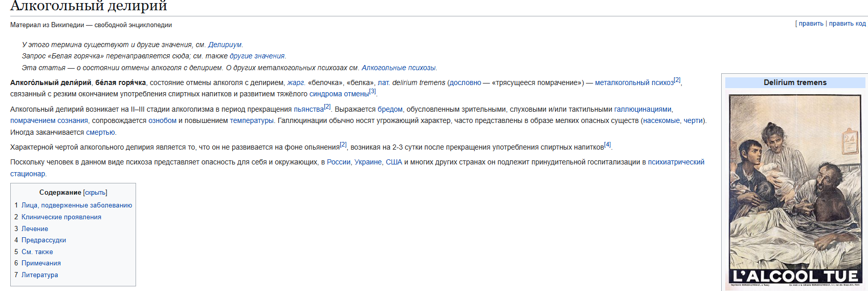Open the 'температуры' link
This screenshot has width=868, height=291.
point(252,121)
